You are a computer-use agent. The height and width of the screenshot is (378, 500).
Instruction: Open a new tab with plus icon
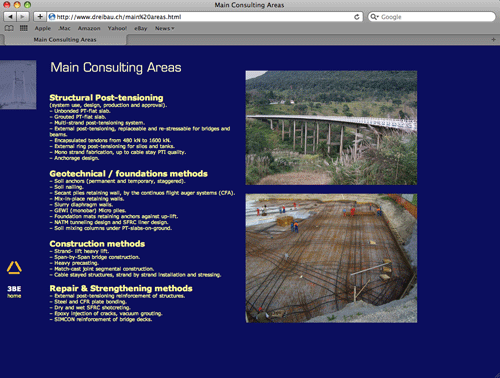(493, 40)
